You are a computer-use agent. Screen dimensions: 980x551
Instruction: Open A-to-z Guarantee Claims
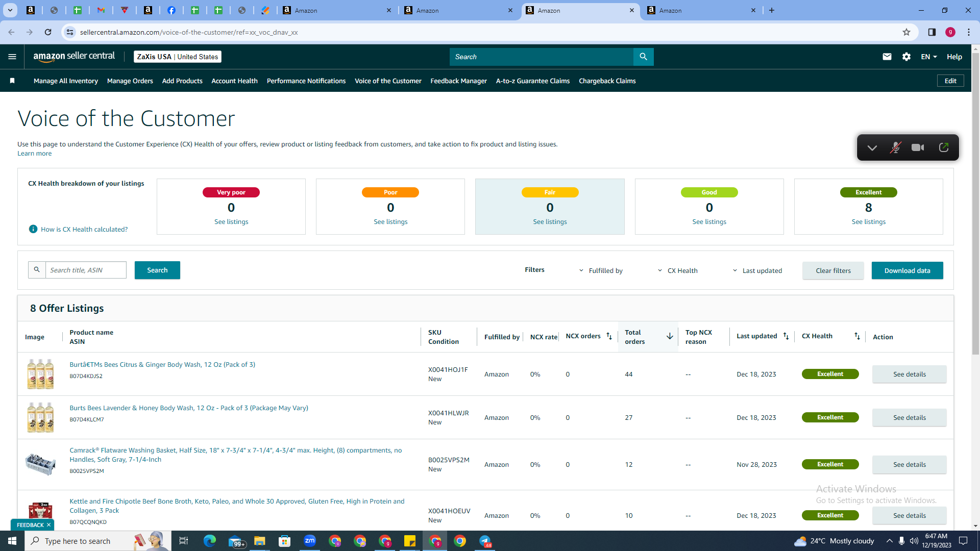click(x=533, y=81)
